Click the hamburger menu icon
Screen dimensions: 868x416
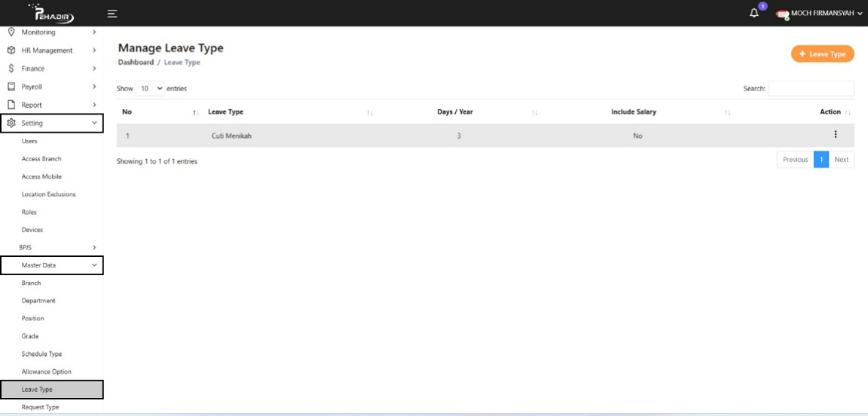pos(112,14)
